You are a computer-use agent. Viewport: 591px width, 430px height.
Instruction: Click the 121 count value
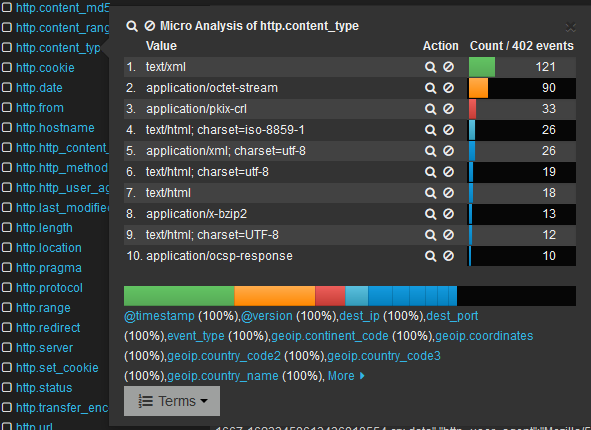click(545, 67)
